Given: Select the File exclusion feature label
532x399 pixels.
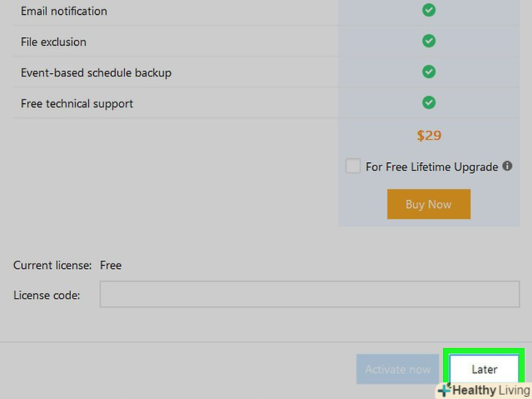Looking at the screenshot, I should [x=53, y=42].
